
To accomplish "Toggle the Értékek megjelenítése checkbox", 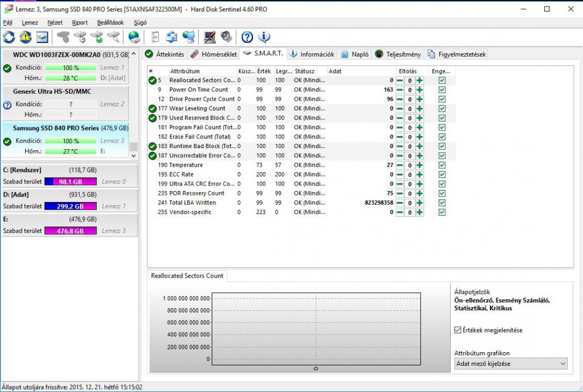I will [x=458, y=330].
